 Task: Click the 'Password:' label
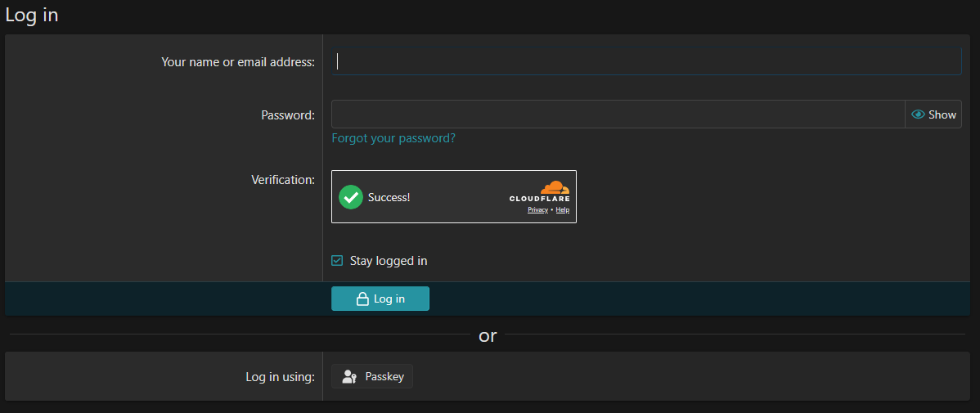coord(288,115)
